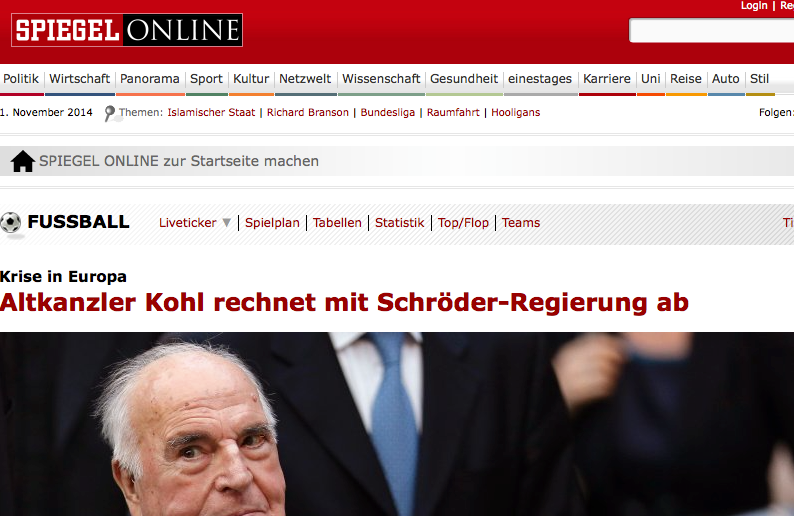The image size is (794, 516).
Task: Open the Politik section
Action: (21, 79)
